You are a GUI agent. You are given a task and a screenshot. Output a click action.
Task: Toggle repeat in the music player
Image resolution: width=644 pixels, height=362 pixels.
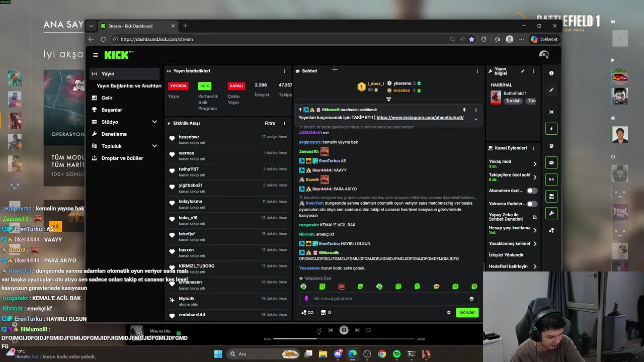368,330
